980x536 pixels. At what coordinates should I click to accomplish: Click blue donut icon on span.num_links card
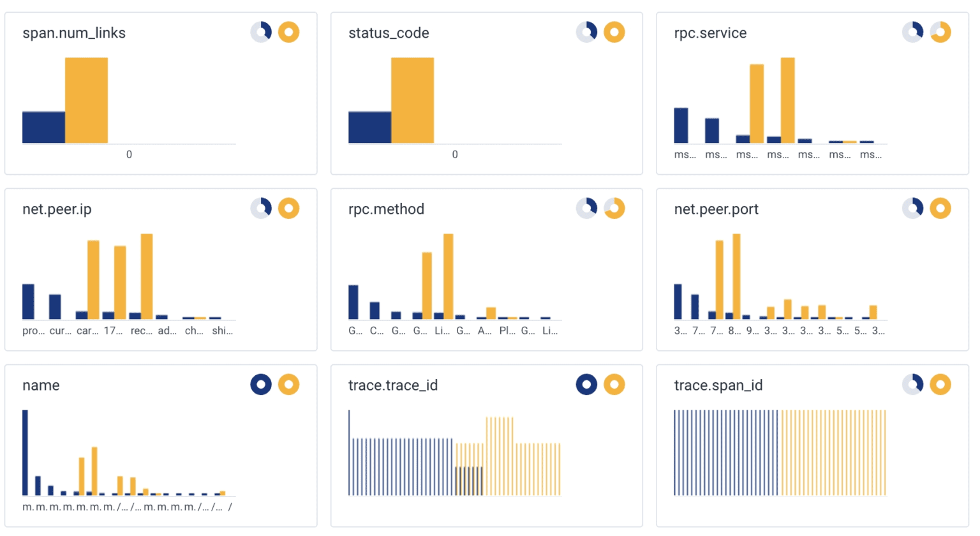[261, 32]
